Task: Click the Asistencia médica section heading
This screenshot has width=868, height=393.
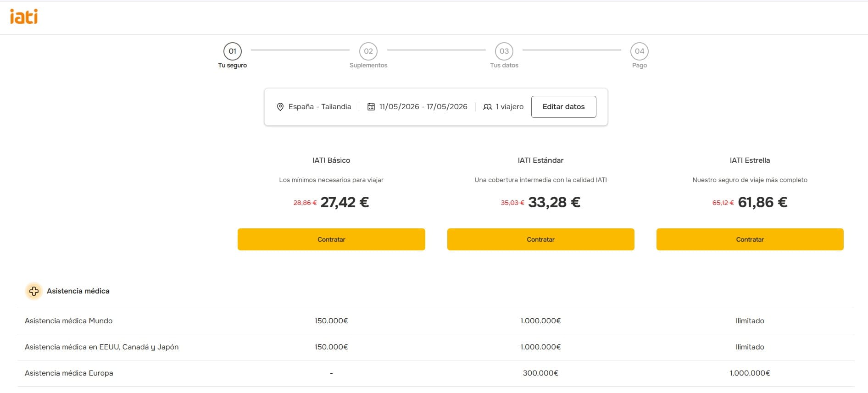Action: [x=78, y=291]
